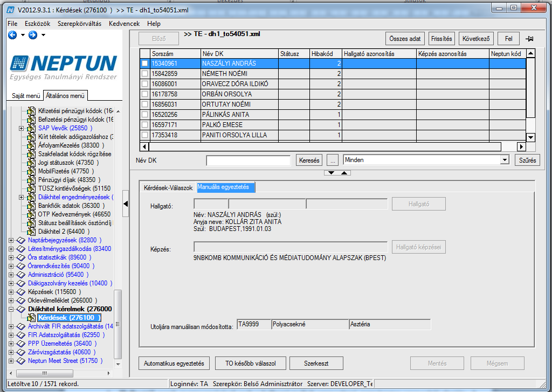Screen dimensions: 552x392
Task: Expand the Órarendkészítés tree node
Action: coord(11,267)
